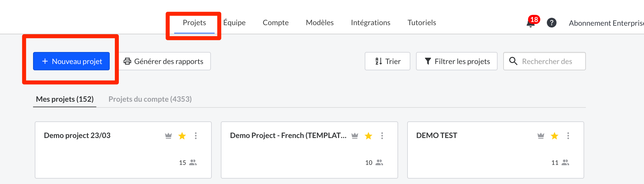The height and width of the screenshot is (184, 644).
Task: Open the Intégrations tab
Action: pos(371,23)
